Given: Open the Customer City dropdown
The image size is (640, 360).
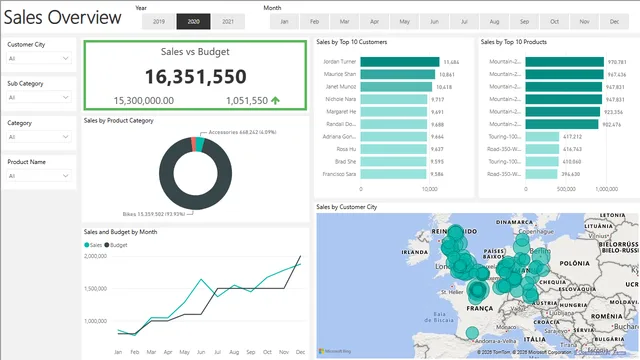Looking at the screenshot, I should click(39, 58).
